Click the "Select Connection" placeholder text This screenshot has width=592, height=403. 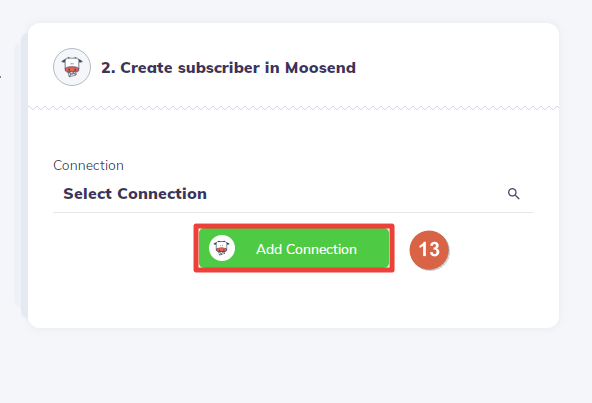[x=135, y=194]
